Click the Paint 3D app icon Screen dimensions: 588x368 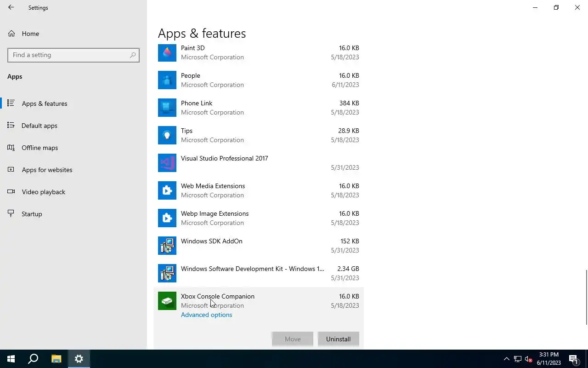pos(167,52)
